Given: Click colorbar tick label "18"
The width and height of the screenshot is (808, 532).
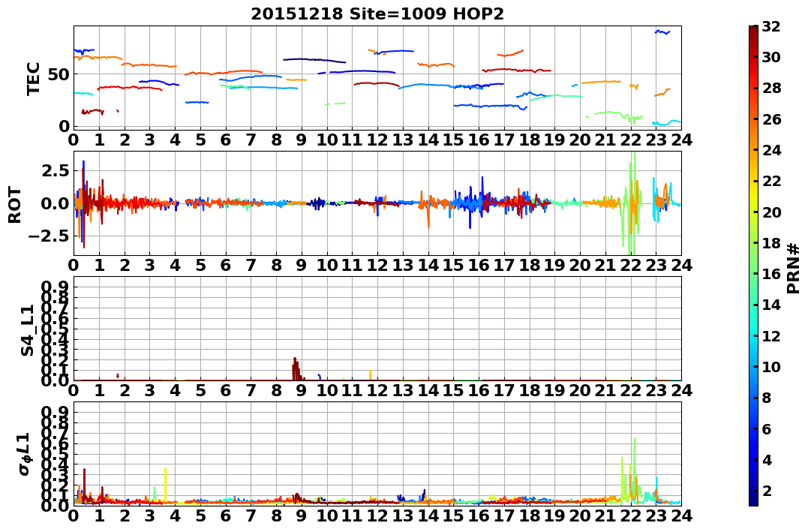Looking at the screenshot, I should (x=771, y=243).
